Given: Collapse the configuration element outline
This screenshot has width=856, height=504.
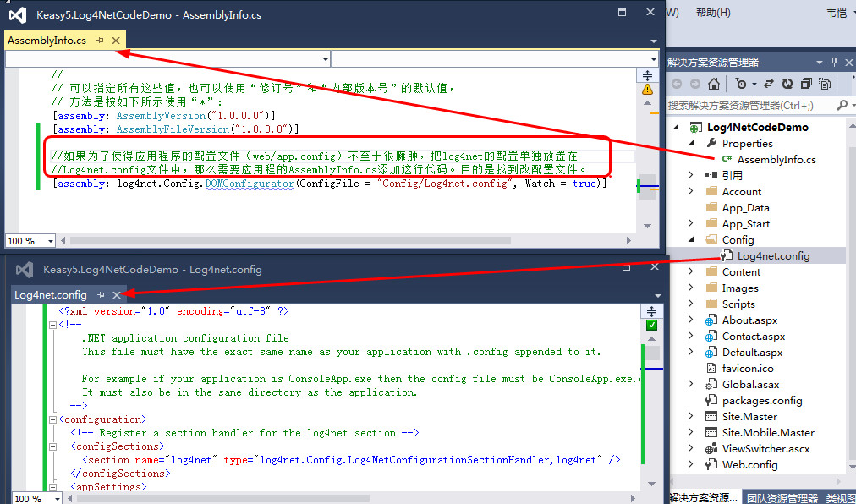Looking at the screenshot, I should coord(53,419).
